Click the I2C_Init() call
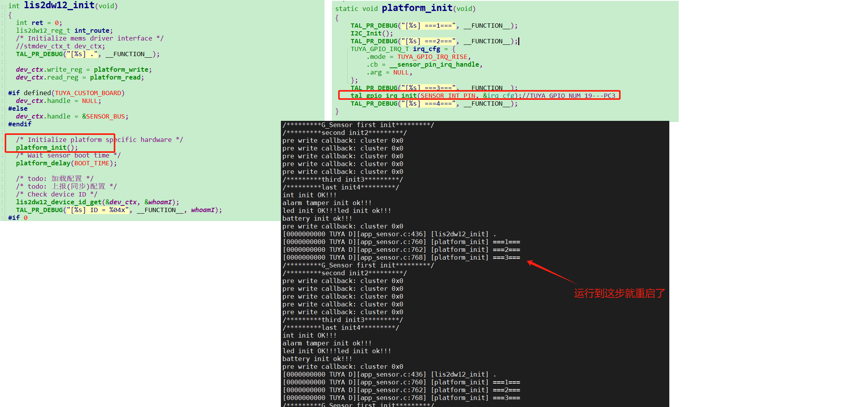Viewport: 868px width, 407px height. click(372, 33)
